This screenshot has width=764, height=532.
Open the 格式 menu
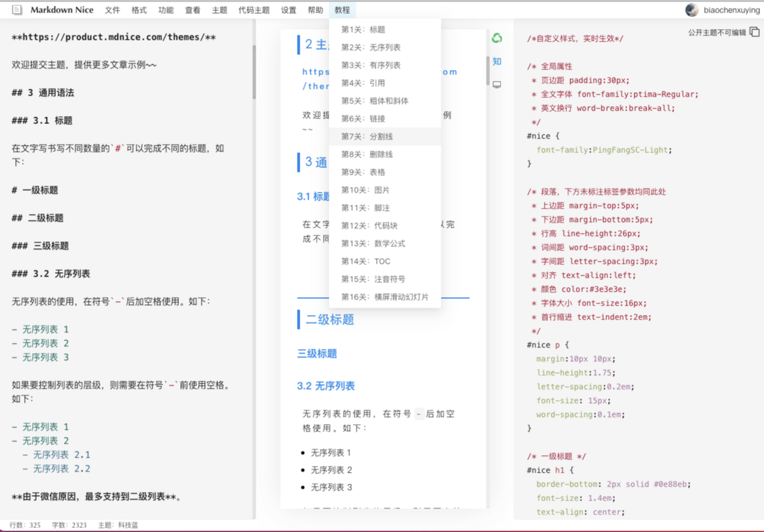[x=139, y=10]
